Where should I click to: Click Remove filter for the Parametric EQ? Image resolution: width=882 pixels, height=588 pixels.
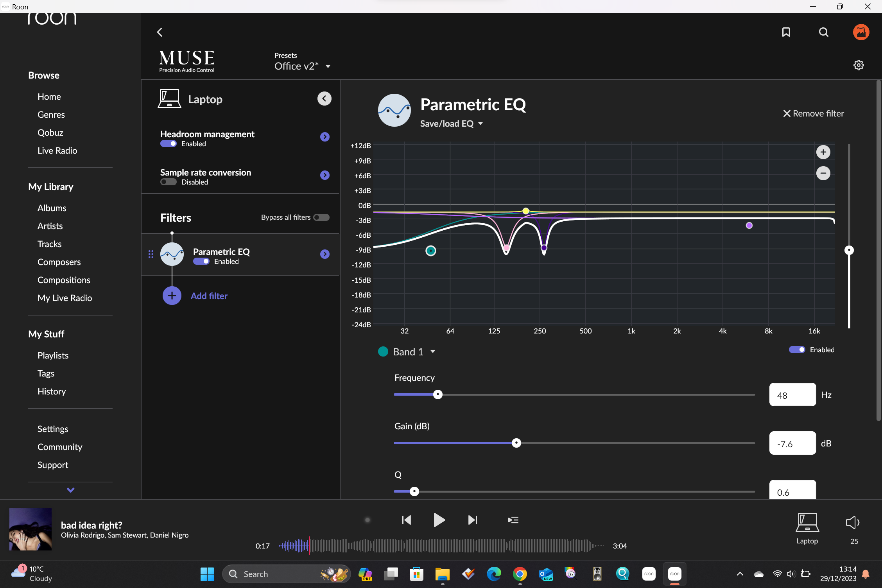click(814, 113)
